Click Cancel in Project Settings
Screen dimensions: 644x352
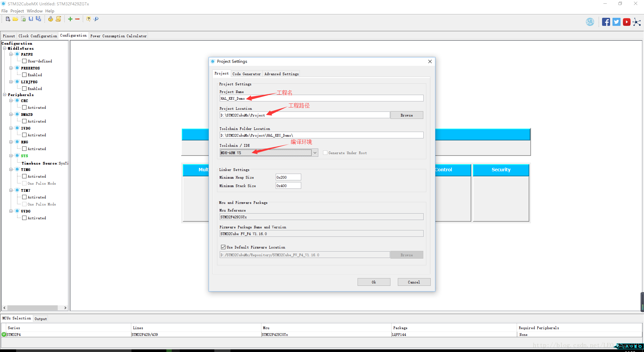click(x=414, y=282)
